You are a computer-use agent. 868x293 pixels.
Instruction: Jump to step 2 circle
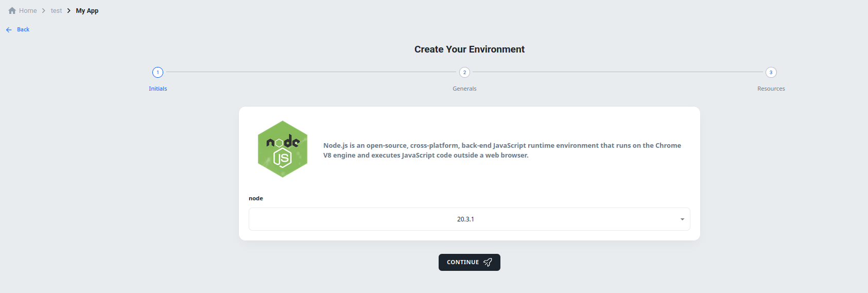pos(464,72)
